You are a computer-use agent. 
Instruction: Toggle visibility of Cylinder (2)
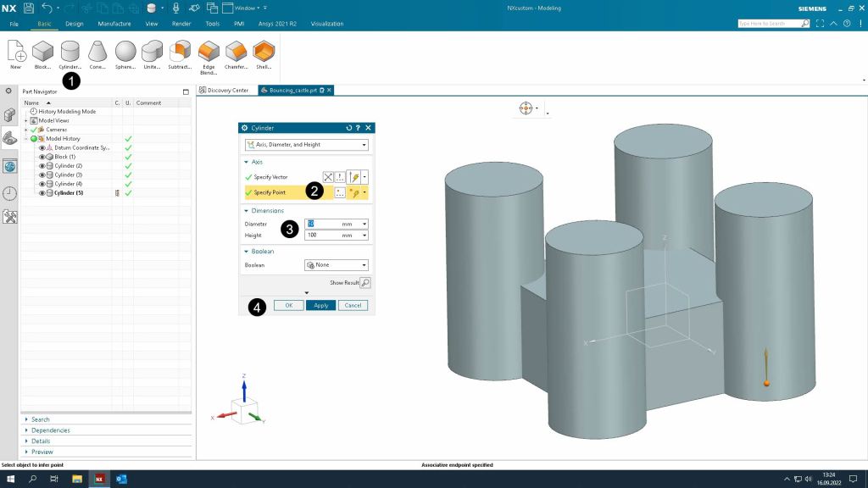pyautogui.click(x=42, y=166)
